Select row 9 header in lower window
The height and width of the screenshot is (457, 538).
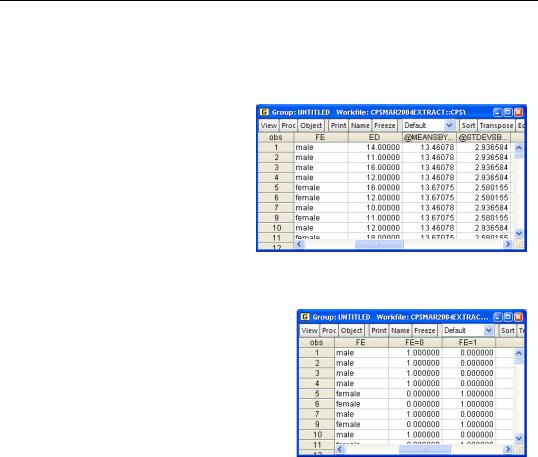coord(317,424)
